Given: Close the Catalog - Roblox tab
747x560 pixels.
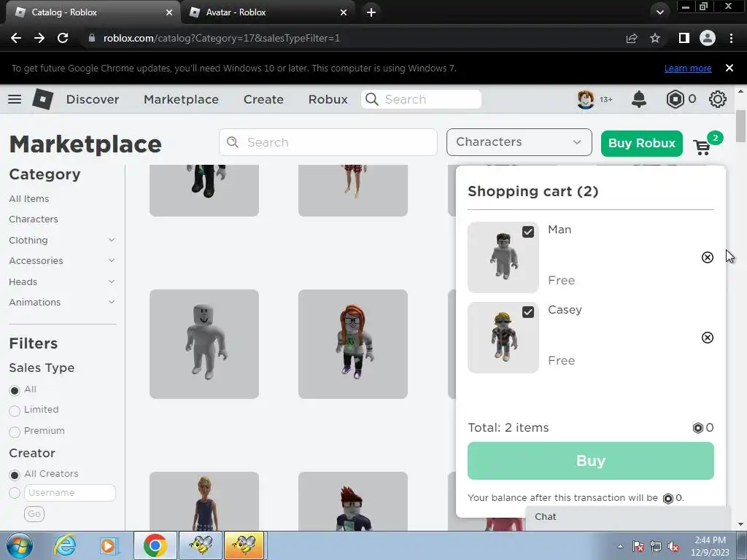Looking at the screenshot, I should click(x=169, y=12).
